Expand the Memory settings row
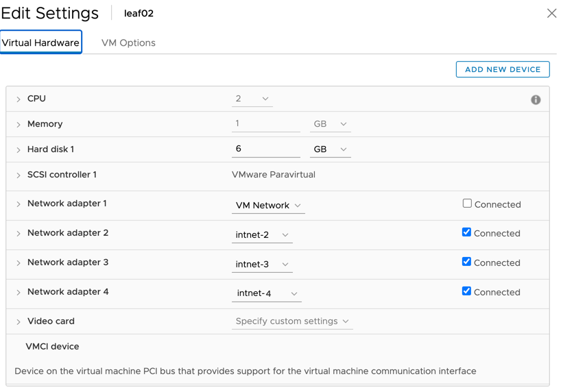This screenshot has height=392, width=561. click(19, 125)
